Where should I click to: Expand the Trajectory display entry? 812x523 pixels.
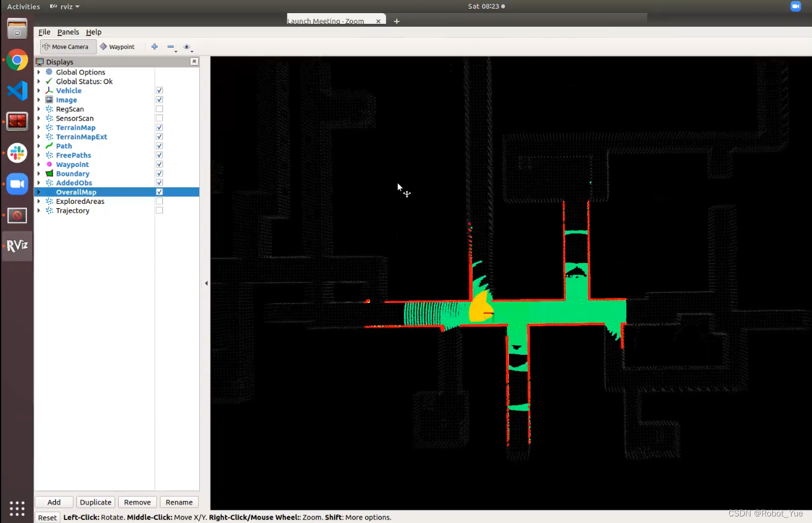point(39,211)
